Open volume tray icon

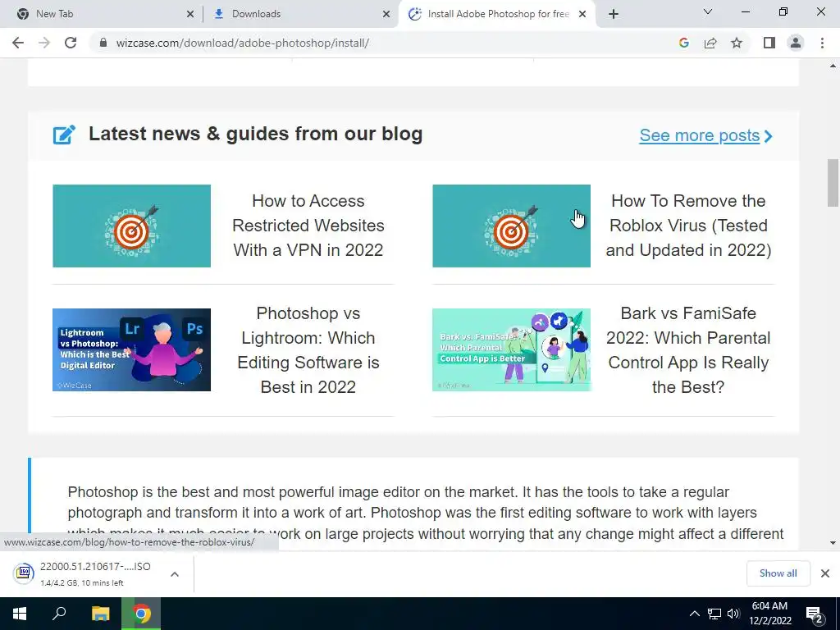point(733,614)
